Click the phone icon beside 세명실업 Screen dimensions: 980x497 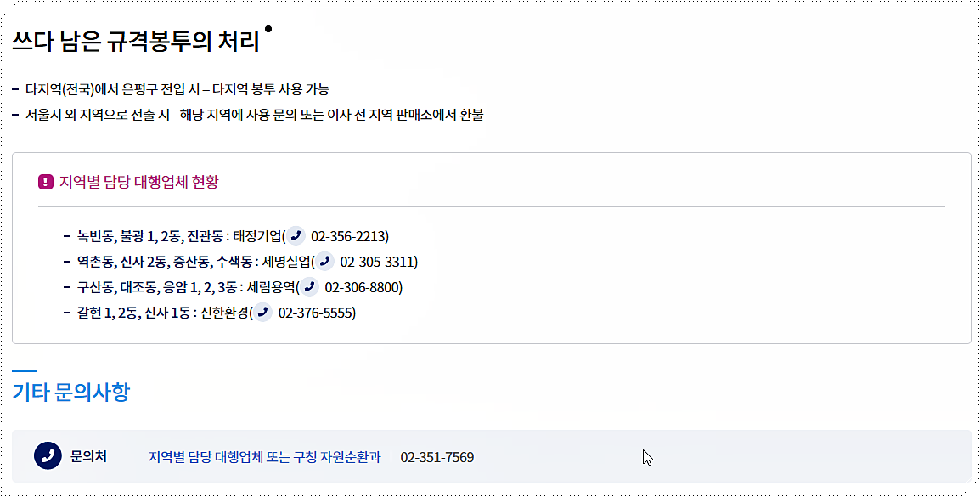(324, 263)
